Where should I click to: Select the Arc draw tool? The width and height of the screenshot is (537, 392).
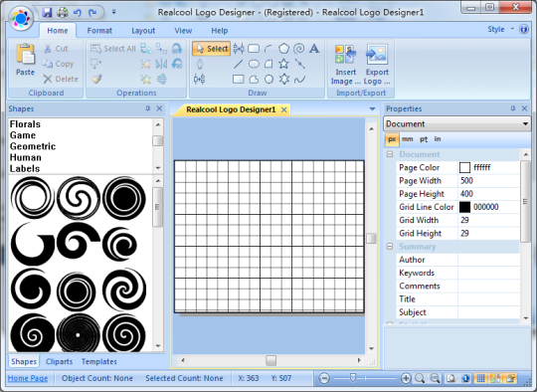point(268,49)
